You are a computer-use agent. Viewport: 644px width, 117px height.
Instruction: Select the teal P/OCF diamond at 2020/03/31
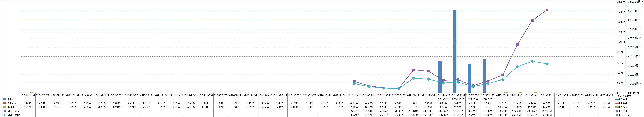click(547, 64)
